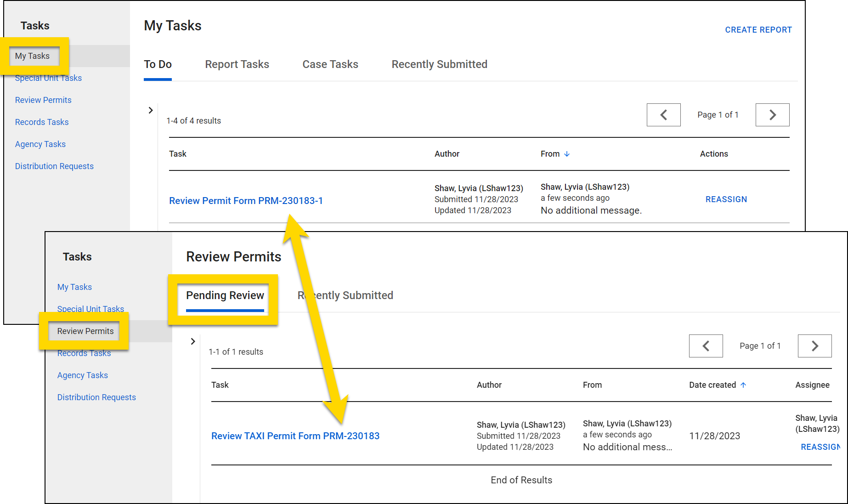This screenshot has width=848, height=504.
Task: Go to next page in Review Permits list
Action: (814, 346)
